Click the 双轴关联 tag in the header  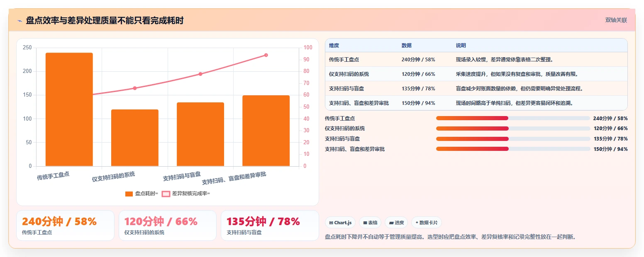click(616, 20)
